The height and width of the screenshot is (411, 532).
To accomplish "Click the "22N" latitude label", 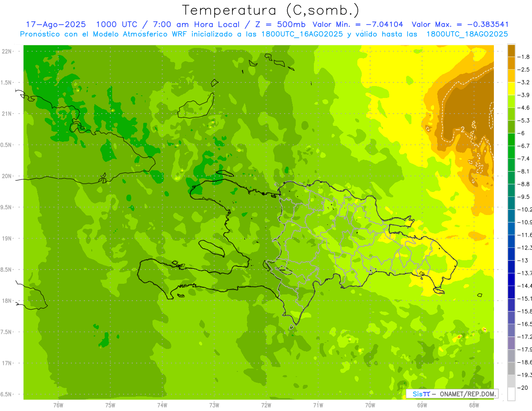I will [8, 51].
